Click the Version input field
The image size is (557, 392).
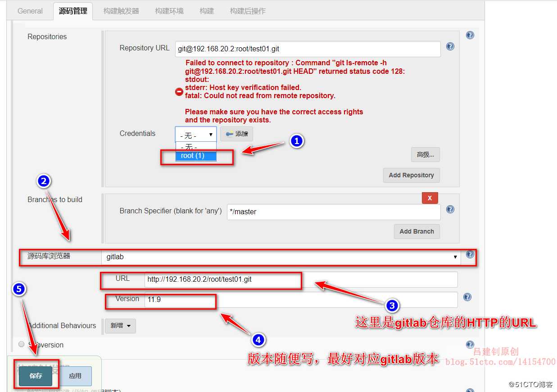click(301, 300)
